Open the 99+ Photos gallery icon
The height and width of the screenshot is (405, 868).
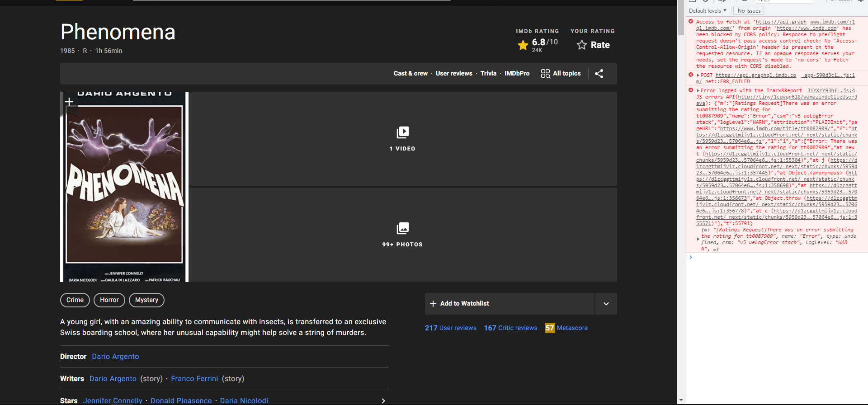click(x=402, y=228)
